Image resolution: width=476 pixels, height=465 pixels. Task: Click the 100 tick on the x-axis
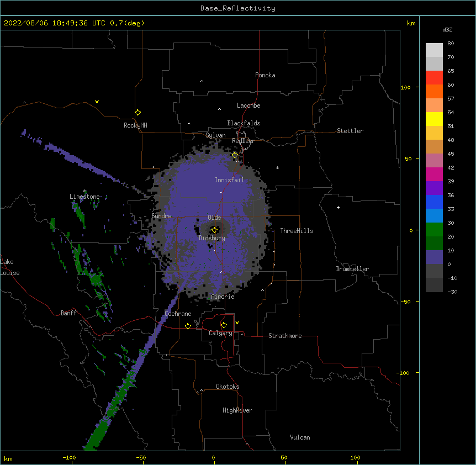point(355,457)
